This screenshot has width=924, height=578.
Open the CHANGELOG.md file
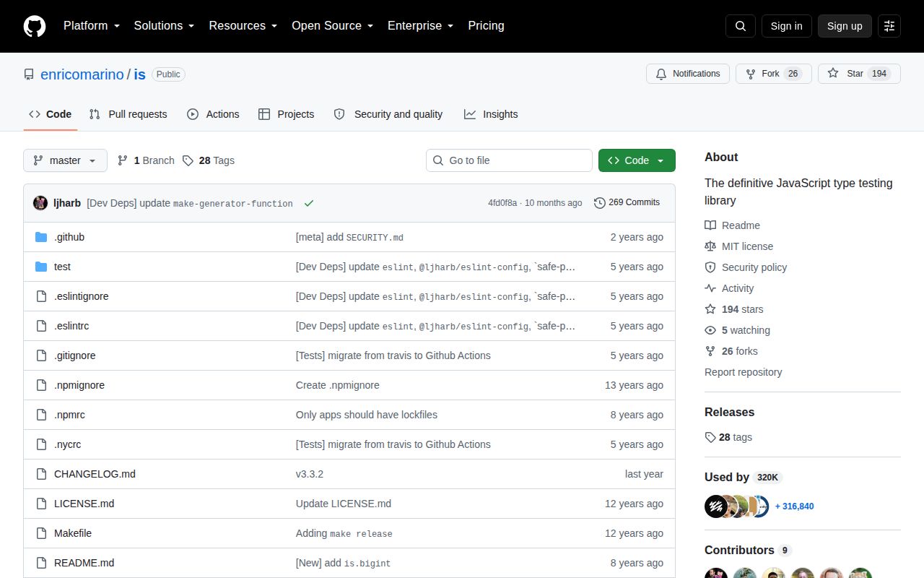pyautogui.click(x=95, y=474)
